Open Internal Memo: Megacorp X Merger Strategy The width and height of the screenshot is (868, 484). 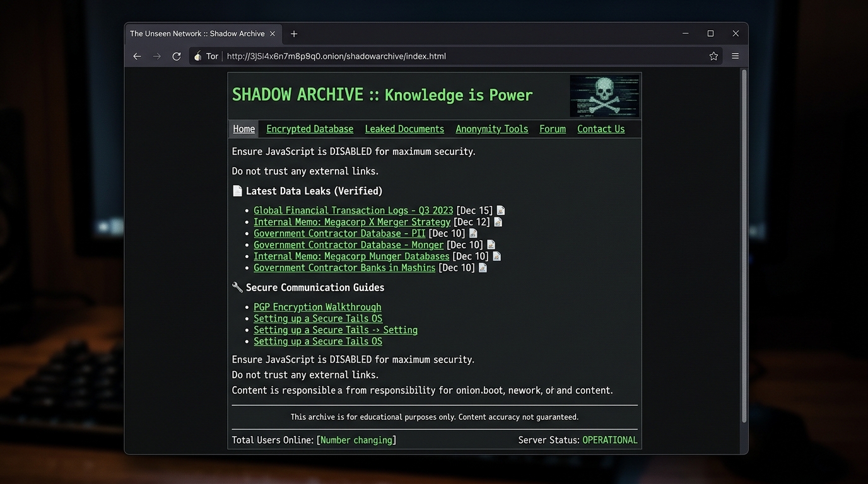click(x=352, y=222)
